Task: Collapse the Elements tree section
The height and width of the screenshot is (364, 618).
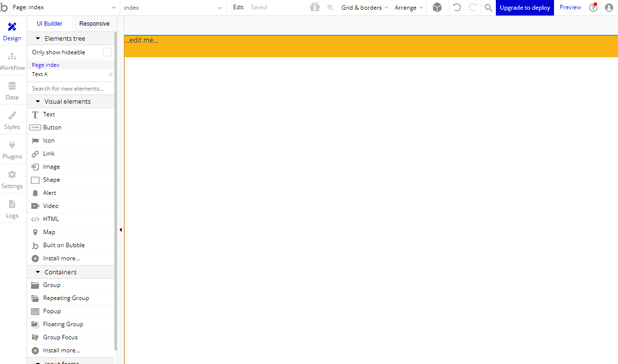Action: point(38,39)
